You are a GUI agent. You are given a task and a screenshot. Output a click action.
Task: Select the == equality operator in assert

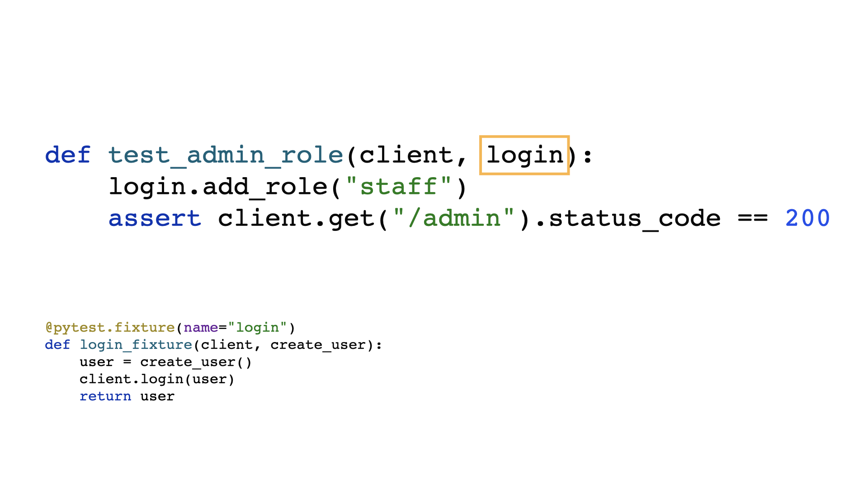point(749,217)
